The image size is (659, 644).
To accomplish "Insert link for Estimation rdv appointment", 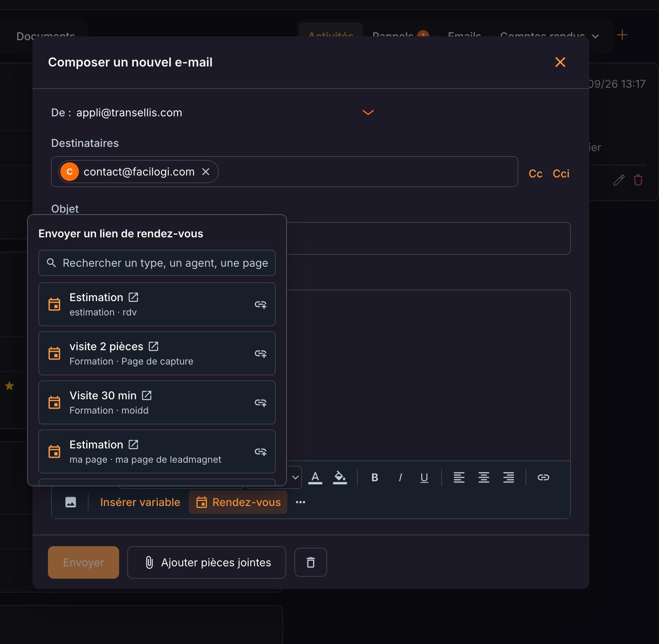I will [261, 305].
